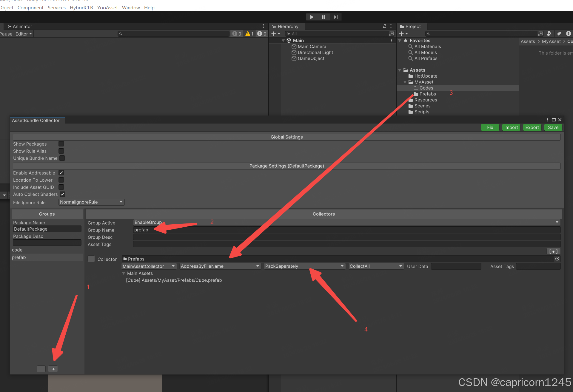
Task: Click the add group plus button
Action: click(53, 369)
